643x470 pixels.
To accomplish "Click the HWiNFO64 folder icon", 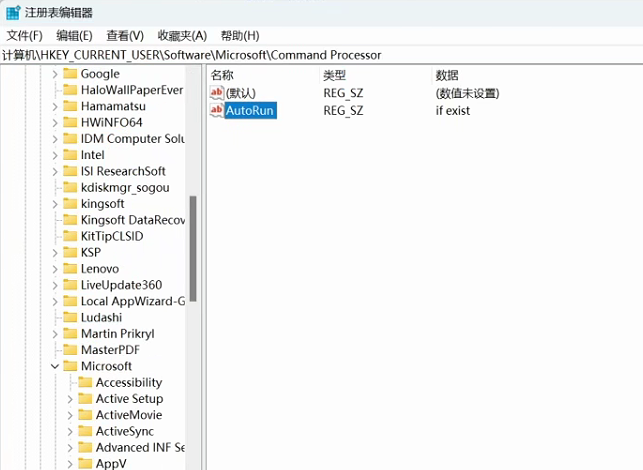I will (70, 123).
